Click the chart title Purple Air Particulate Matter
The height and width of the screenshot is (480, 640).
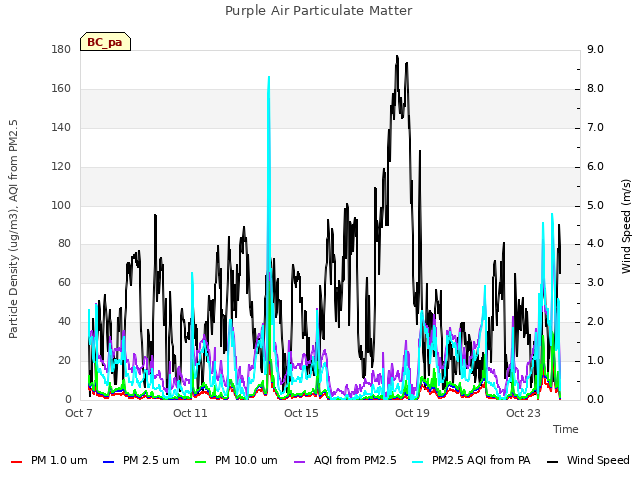(318, 11)
